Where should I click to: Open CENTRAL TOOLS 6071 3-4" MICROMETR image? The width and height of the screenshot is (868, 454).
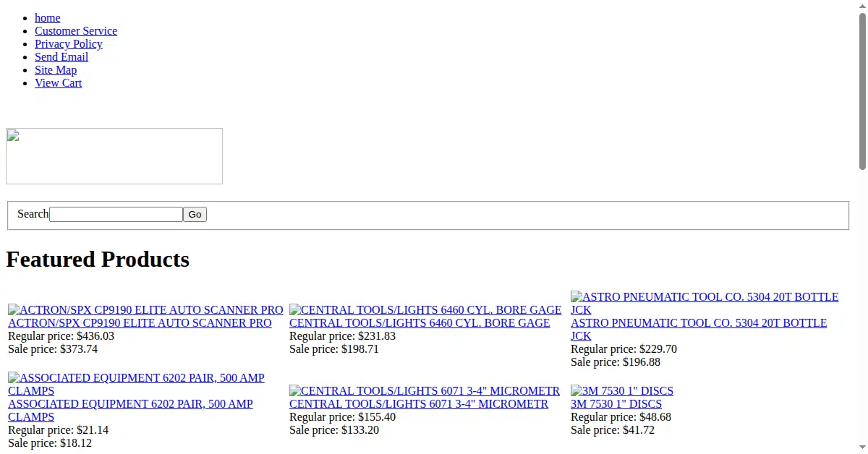[x=425, y=391]
